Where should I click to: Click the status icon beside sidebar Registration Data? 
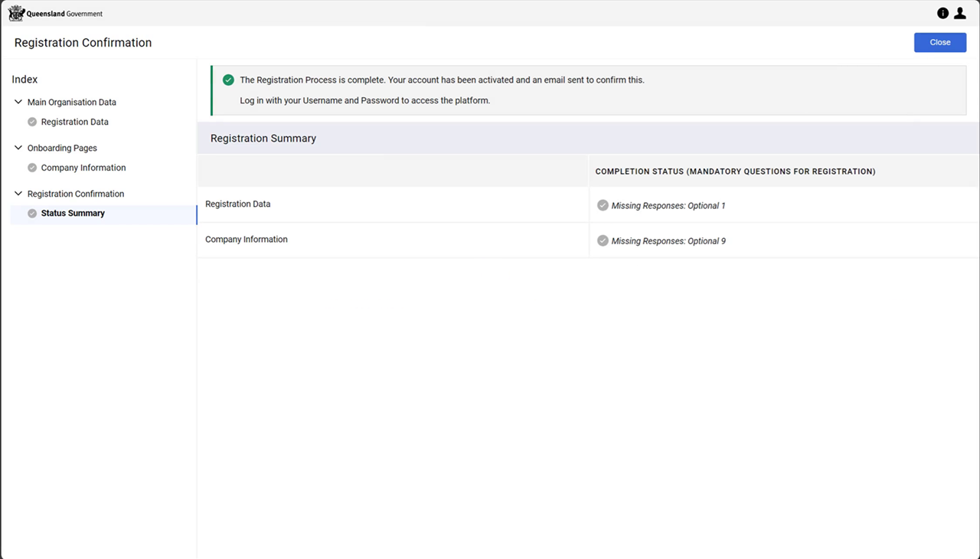click(x=32, y=122)
